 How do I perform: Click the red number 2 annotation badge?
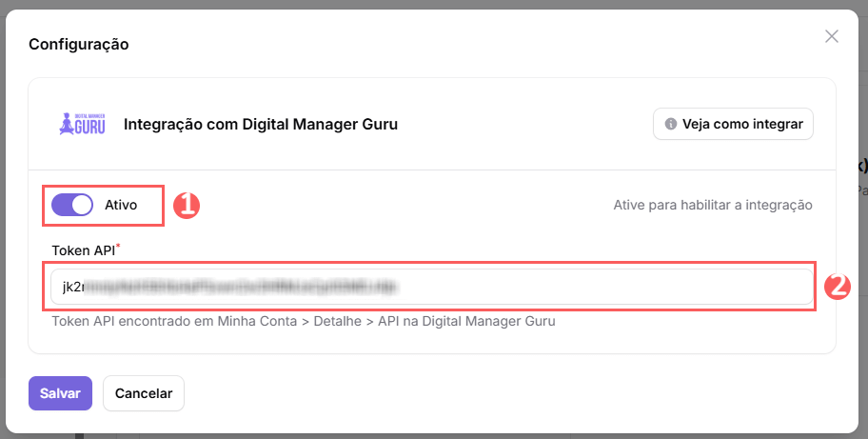click(x=835, y=286)
